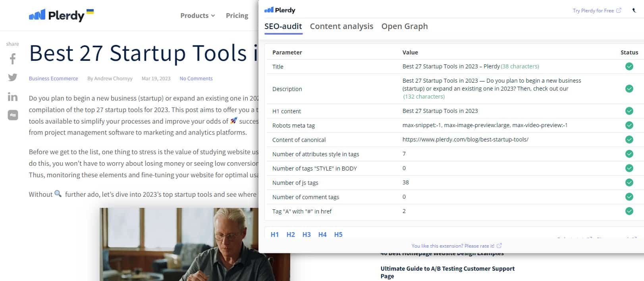This screenshot has height=281, width=644.
Task: Click the status check for H1 content
Action: coord(629,111)
